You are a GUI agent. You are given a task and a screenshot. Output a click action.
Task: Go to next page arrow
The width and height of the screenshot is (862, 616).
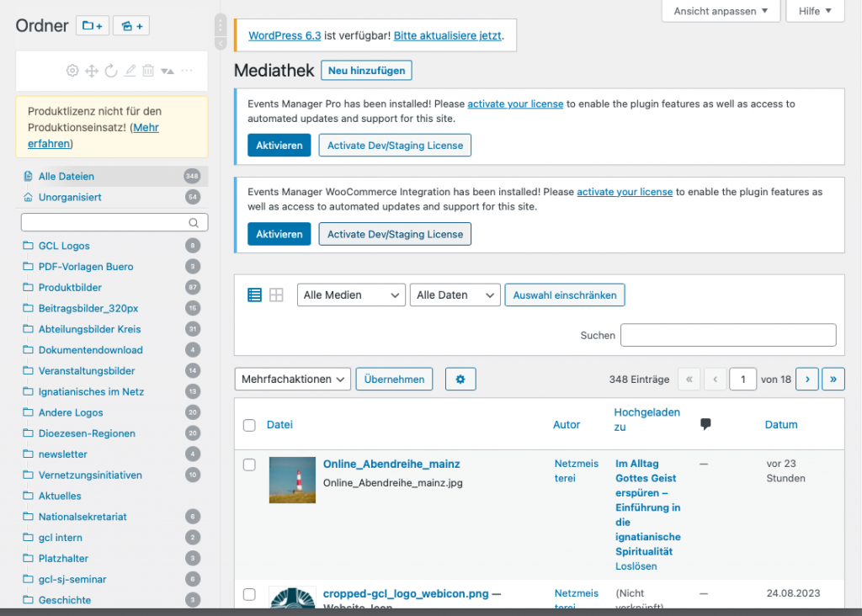[806, 380]
